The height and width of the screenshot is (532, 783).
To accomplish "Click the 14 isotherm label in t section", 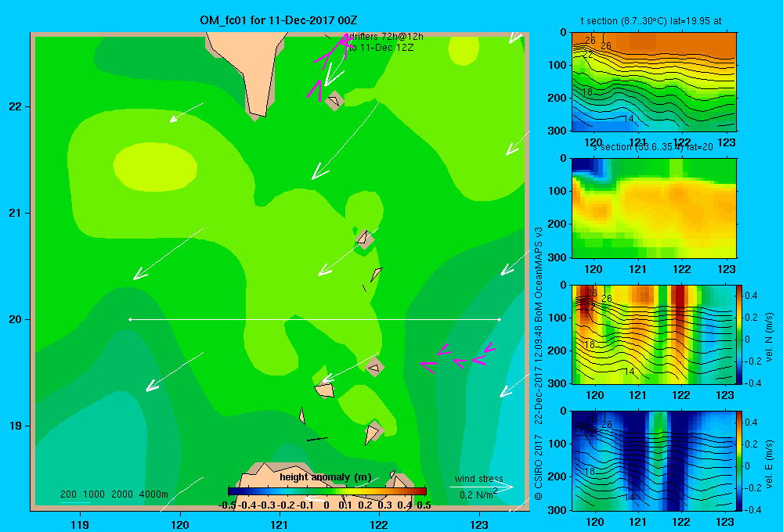I will tap(629, 119).
